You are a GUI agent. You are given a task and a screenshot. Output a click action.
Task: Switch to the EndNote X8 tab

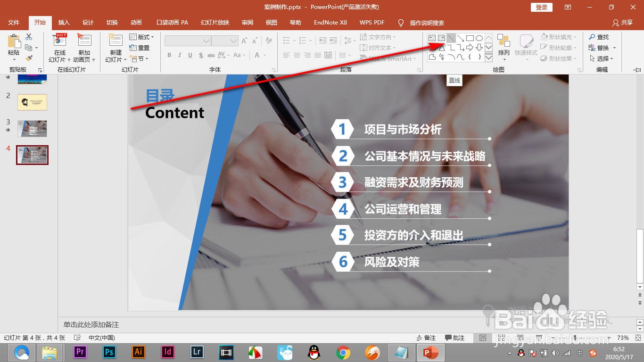coord(330,23)
